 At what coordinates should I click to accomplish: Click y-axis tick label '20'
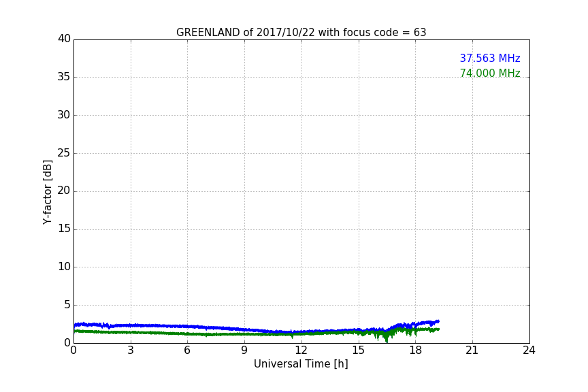pos(64,191)
